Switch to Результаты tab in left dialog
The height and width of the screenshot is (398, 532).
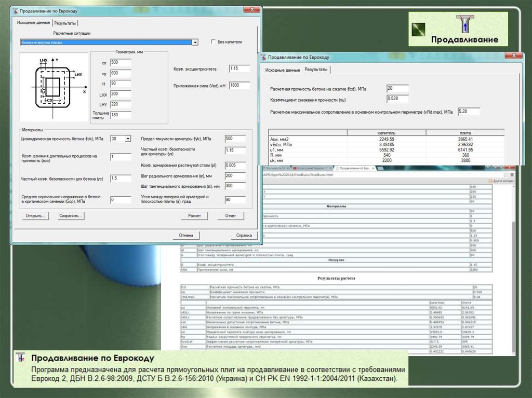[x=65, y=23]
